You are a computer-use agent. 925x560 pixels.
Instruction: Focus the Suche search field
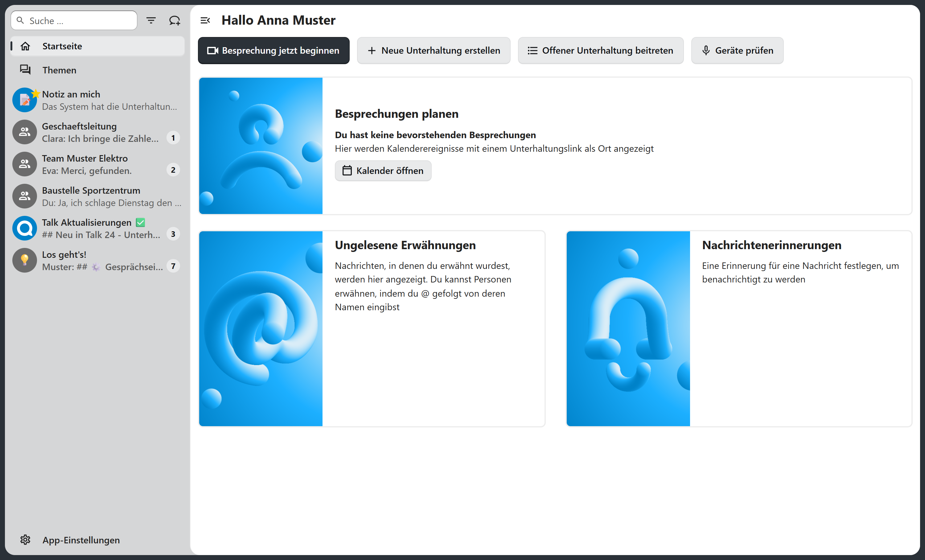point(74,21)
